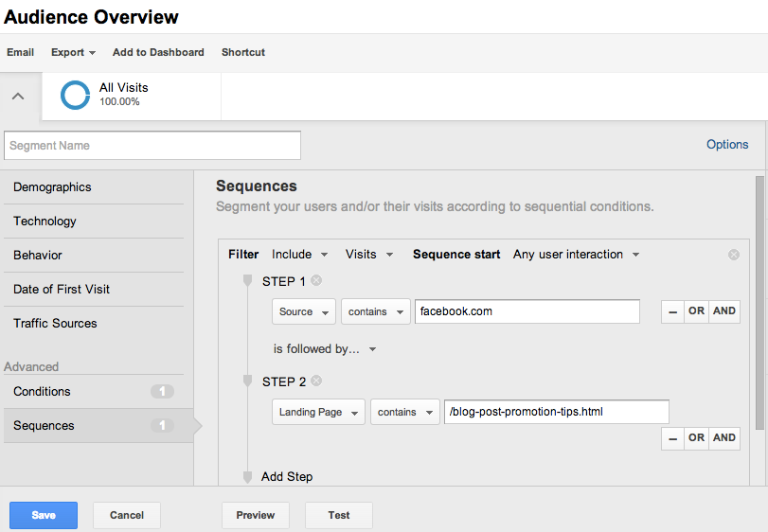Select the Technology section
This screenshot has height=532, width=768.
coord(94,222)
